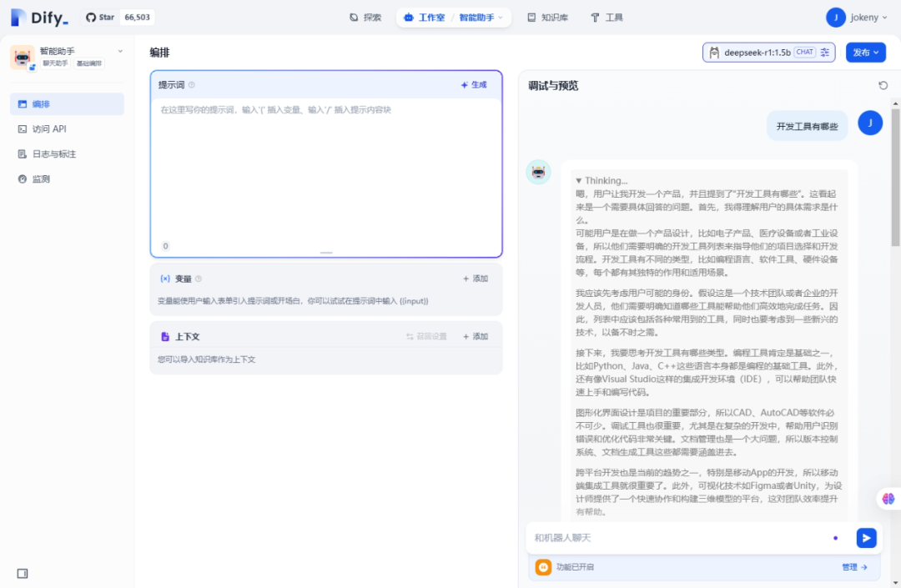Open the 发布 publish dropdown

pyautogui.click(x=865, y=53)
